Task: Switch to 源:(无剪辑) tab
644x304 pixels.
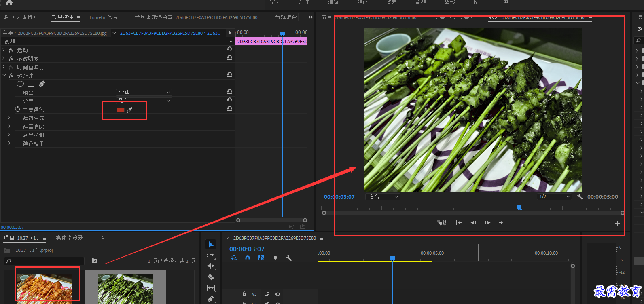Action: click(x=20, y=17)
